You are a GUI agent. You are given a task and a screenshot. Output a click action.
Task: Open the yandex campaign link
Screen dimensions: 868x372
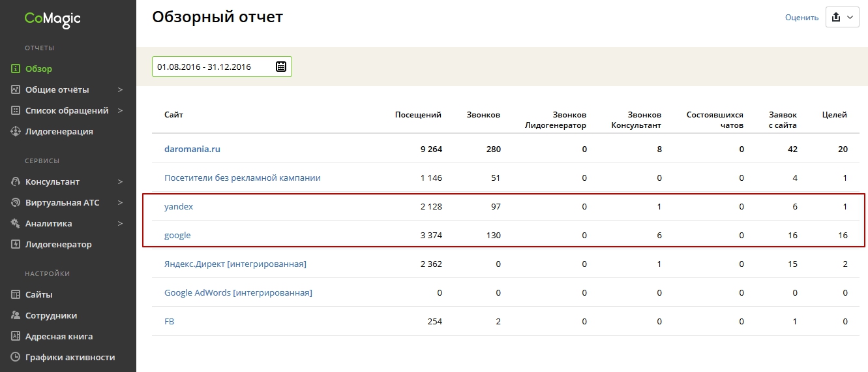point(179,206)
